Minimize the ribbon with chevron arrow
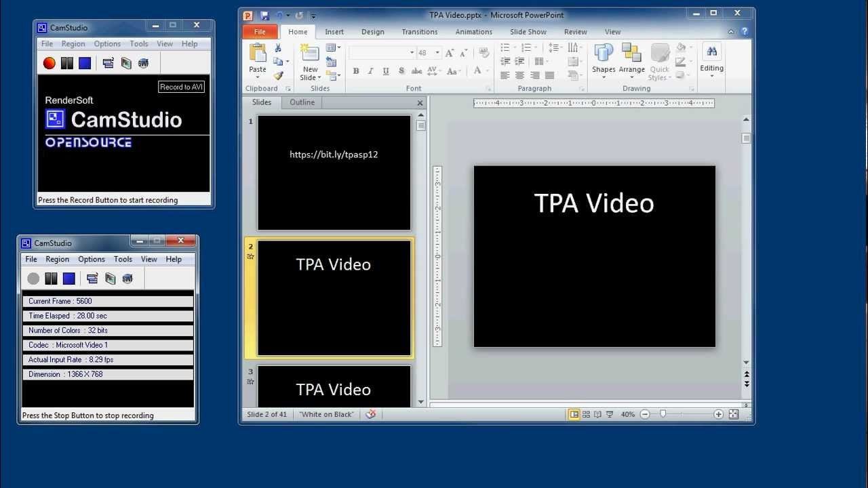This screenshot has width=868, height=488. click(x=731, y=32)
